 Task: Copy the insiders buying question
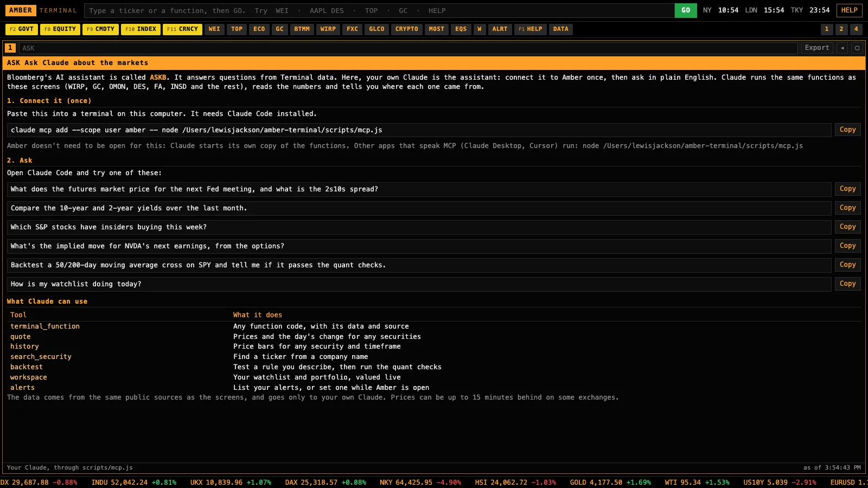tap(847, 227)
